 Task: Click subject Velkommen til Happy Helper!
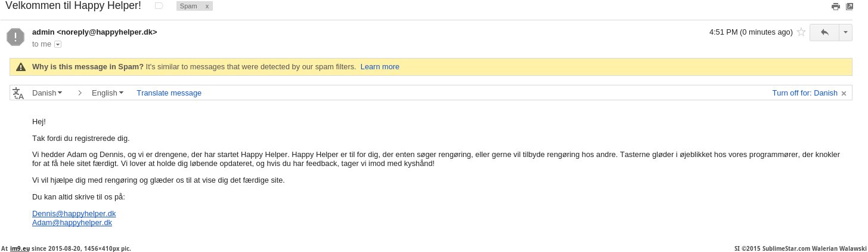click(x=73, y=7)
